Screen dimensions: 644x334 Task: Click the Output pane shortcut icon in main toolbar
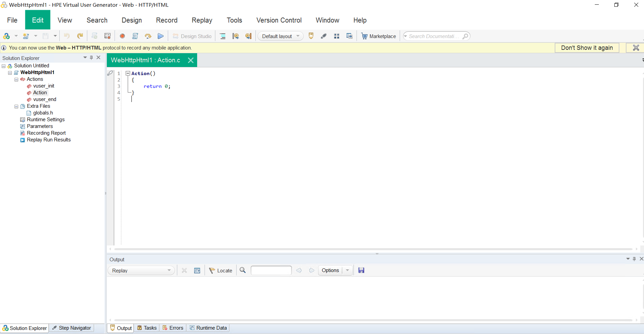311,36
